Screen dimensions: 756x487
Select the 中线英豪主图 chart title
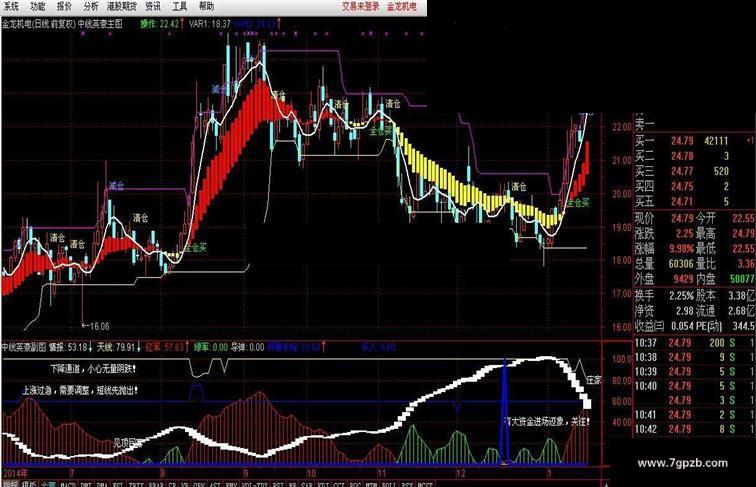(100, 24)
